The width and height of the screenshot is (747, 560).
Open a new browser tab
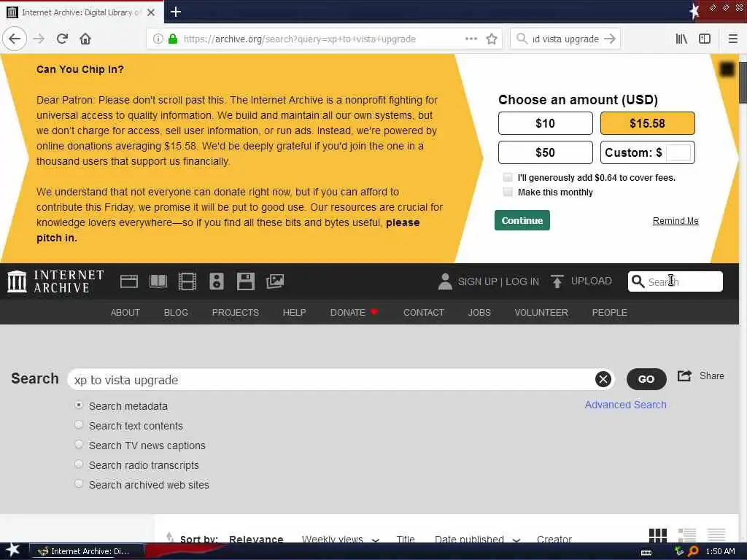tap(175, 12)
